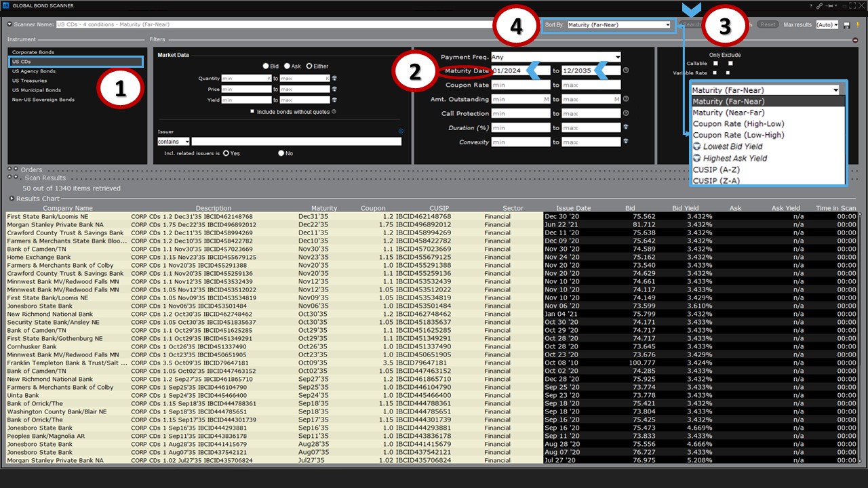Select the Bid radio button
The width and height of the screenshot is (868, 488).
tap(267, 66)
